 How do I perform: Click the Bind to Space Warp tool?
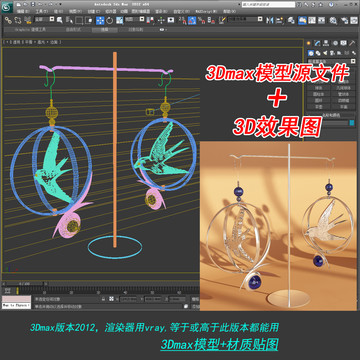(28, 20)
